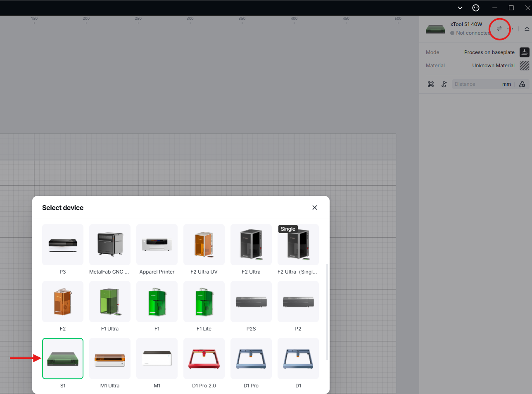Open the Unknown Material striped swatch
532x394 pixels.
point(524,66)
